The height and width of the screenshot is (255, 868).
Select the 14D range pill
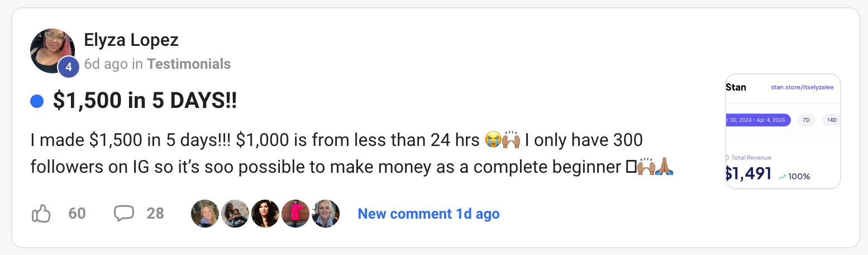click(x=832, y=120)
